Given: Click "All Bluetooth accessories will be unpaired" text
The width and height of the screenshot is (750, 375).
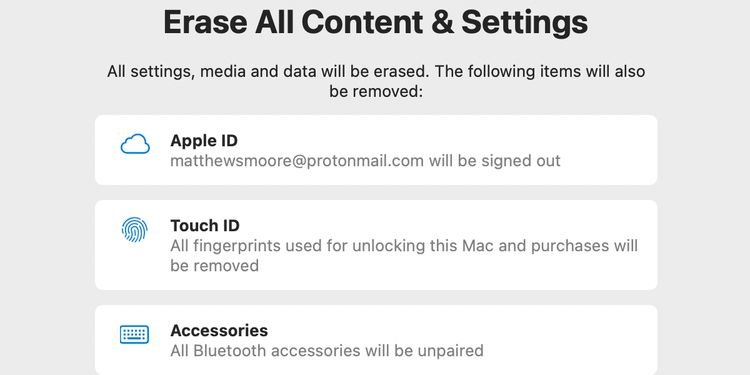Looking at the screenshot, I should [x=327, y=351].
